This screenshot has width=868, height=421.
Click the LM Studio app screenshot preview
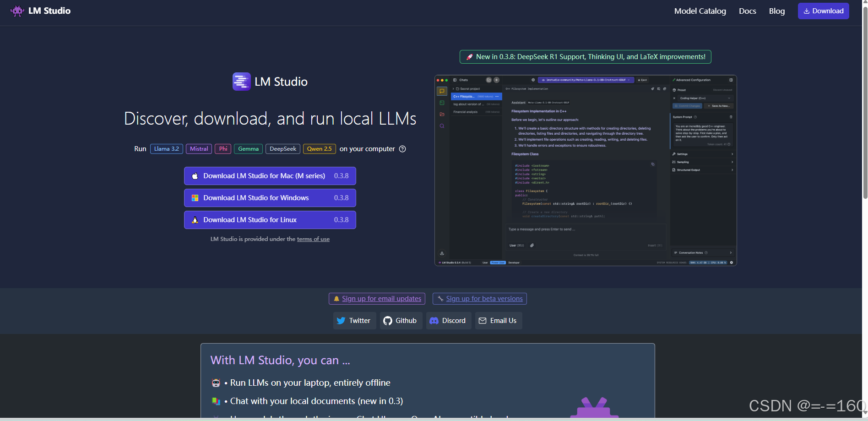click(x=586, y=170)
